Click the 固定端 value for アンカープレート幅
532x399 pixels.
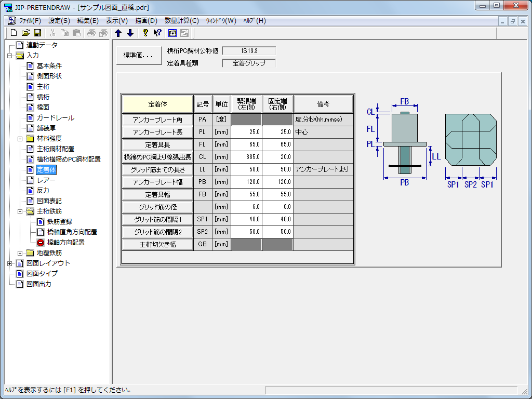(277, 182)
